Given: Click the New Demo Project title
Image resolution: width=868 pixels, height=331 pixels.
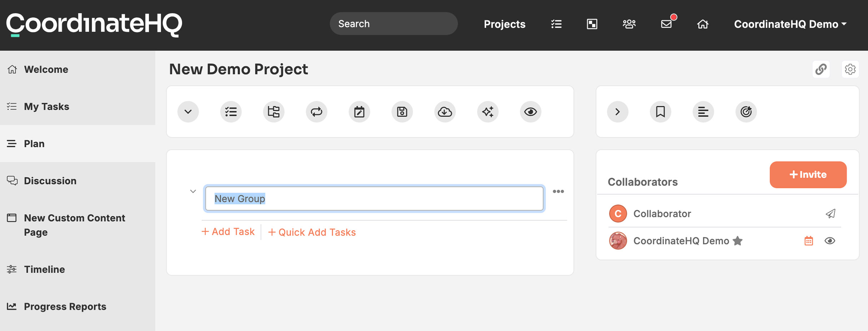Looking at the screenshot, I should tap(238, 69).
